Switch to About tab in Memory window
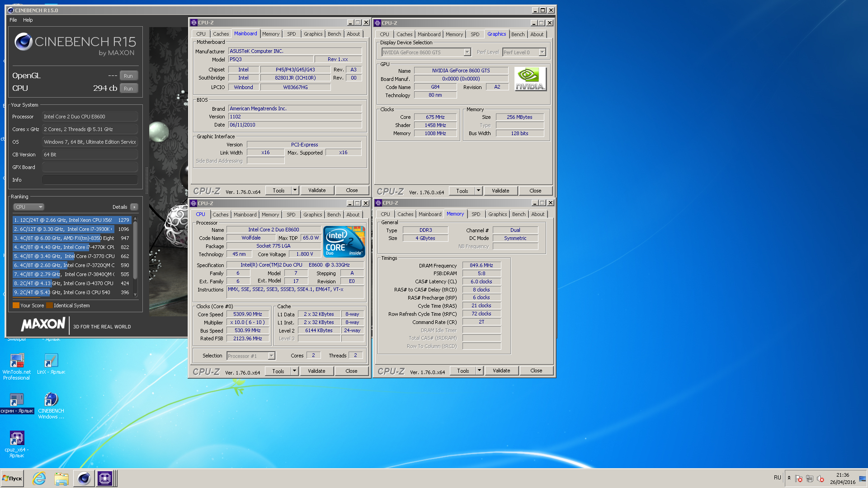Screen dimensions: 868x488 538,214
